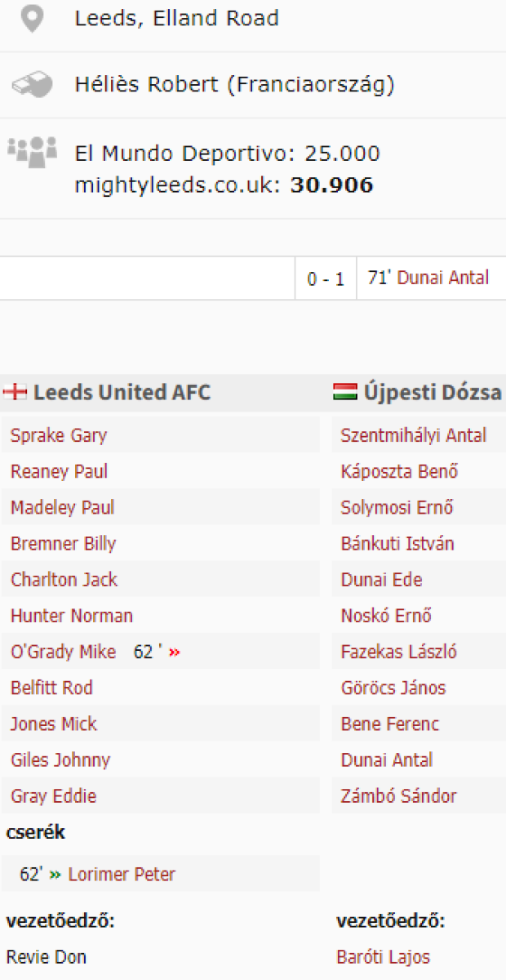Click the green arrow beside Lorimer Peter
This screenshot has width=506, height=980.
tap(55, 875)
